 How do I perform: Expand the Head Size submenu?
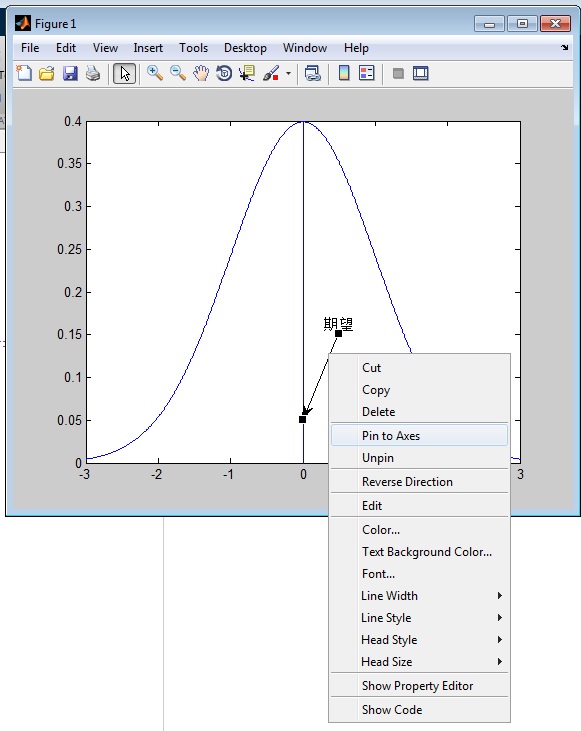coord(419,662)
